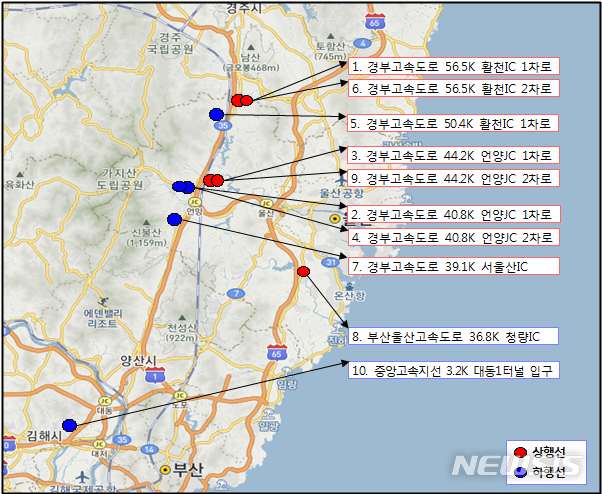Click the red marker at 청량IC on the coast
This screenshot has width=602, height=494.
tap(304, 271)
